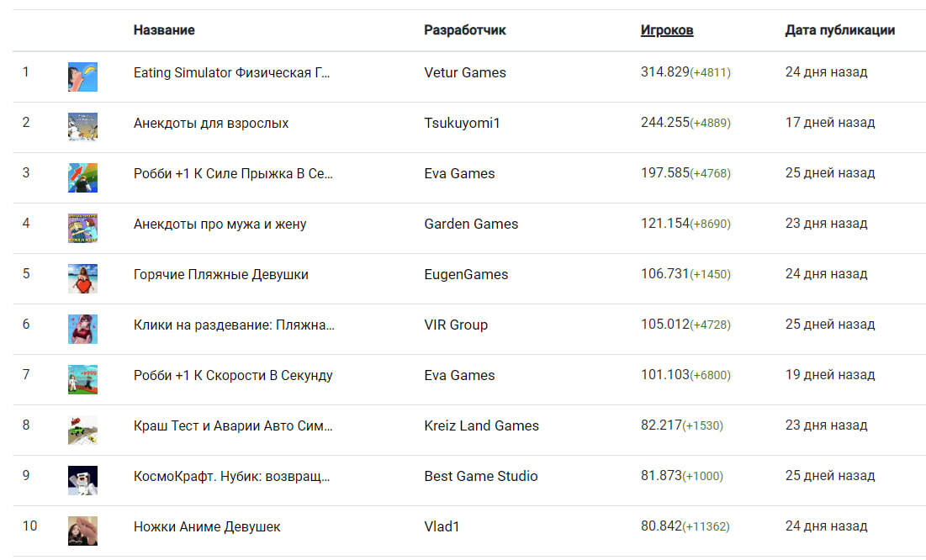Click the Горячие Пляжные Девушки thumbnail
926x560 pixels.
click(x=82, y=279)
